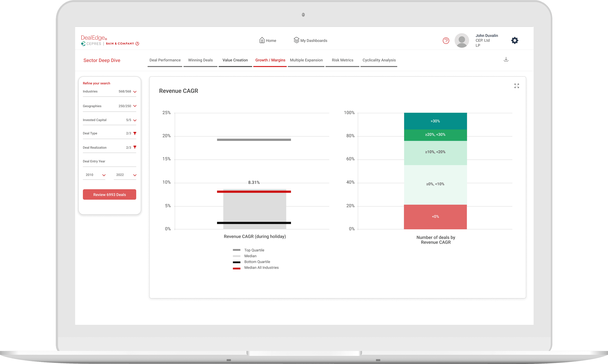
Task: Expand Revenue CAGR chart to fullscreen
Action: (516, 86)
